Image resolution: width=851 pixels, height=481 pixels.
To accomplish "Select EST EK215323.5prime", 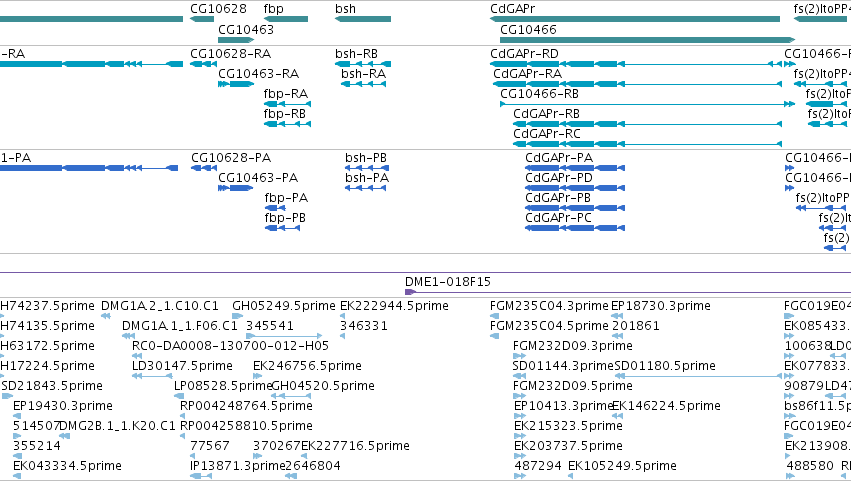I will click(x=568, y=426).
